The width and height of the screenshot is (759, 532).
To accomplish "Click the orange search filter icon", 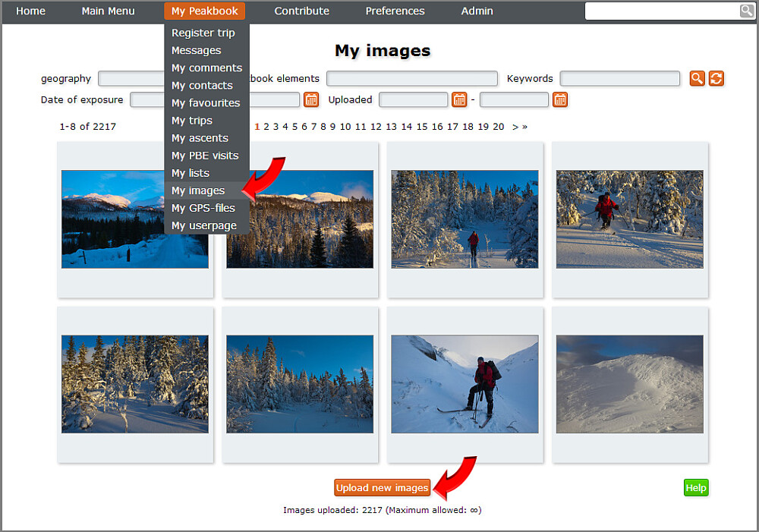I will click(697, 78).
